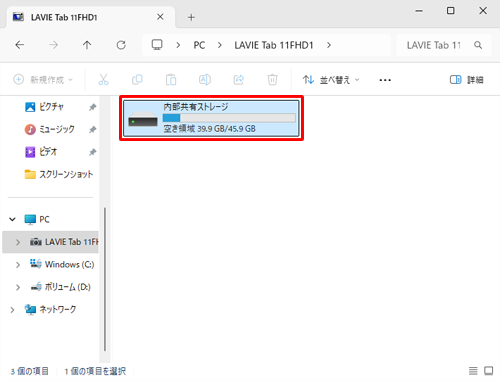Switch to details list view in status bar
Viewport: 500px width, 380px height.
[x=473, y=371]
